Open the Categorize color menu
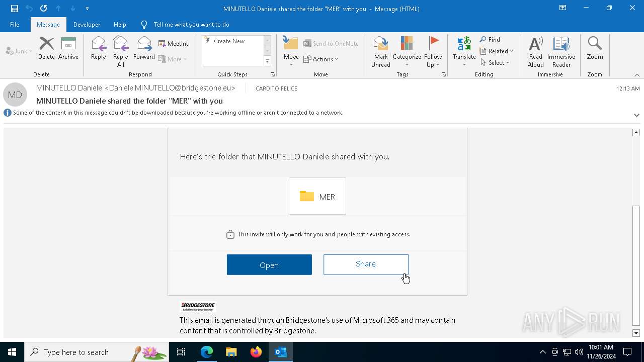This screenshot has width=644, height=362. pyautogui.click(x=407, y=51)
